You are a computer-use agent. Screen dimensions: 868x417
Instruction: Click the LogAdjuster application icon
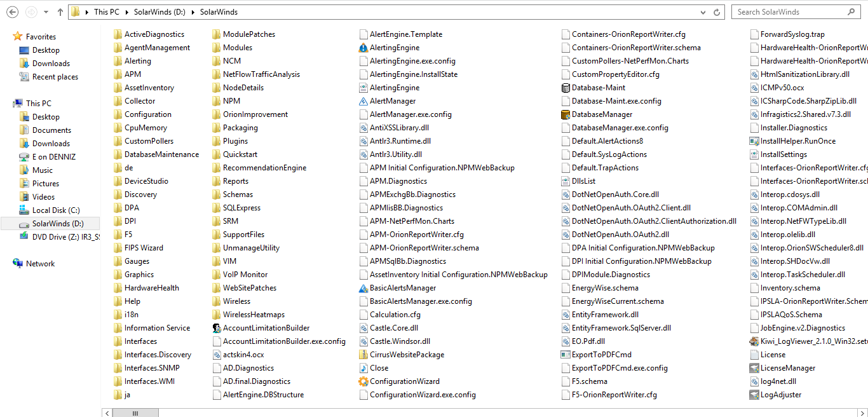pyautogui.click(x=754, y=395)
